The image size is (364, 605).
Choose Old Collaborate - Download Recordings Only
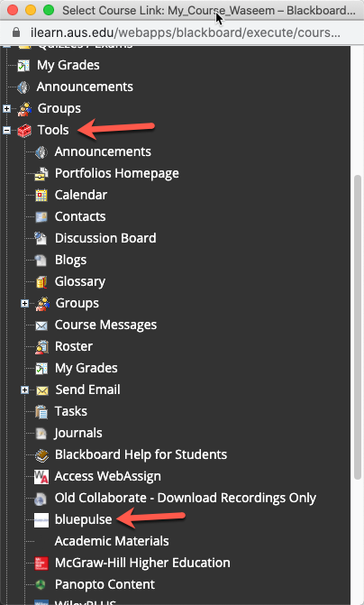point(186,498)
